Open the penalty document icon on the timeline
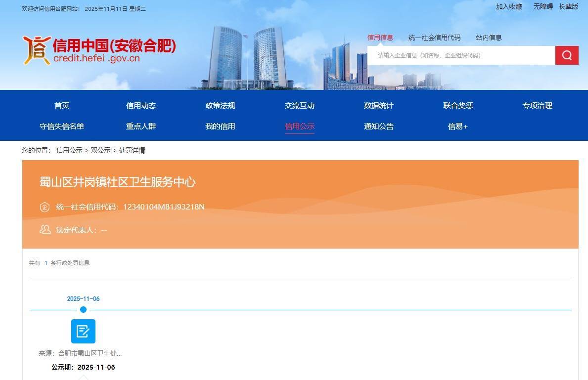588x380 pixels. click(83, 331)
